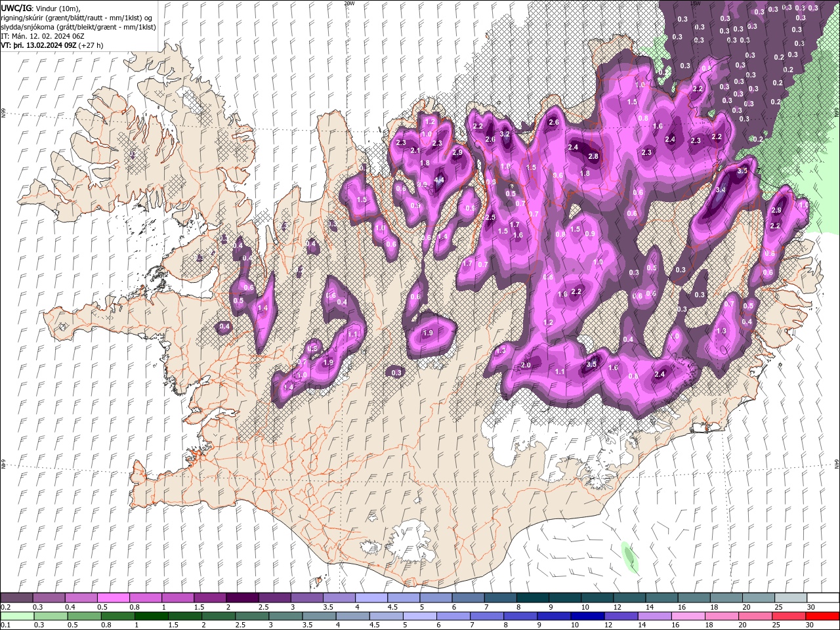Click the '0.2' label under the snow scale
This screenshot has width=840, height=630.
click(5, 607)
